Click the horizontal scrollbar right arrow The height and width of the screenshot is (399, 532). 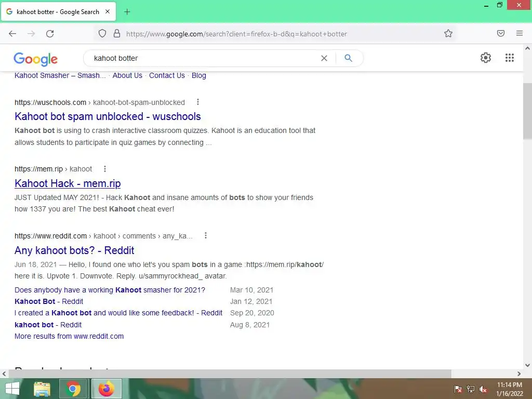(x=519, y=374)
